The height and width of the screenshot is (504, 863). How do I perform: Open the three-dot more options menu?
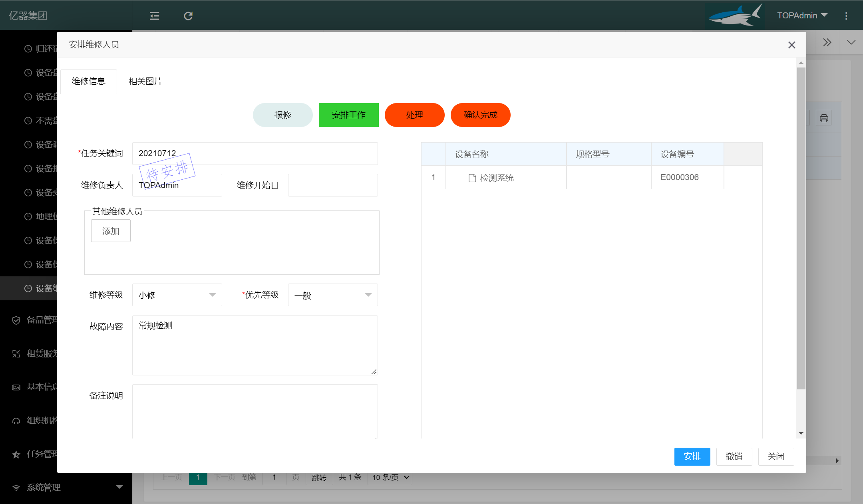click(x=846, y=16)
